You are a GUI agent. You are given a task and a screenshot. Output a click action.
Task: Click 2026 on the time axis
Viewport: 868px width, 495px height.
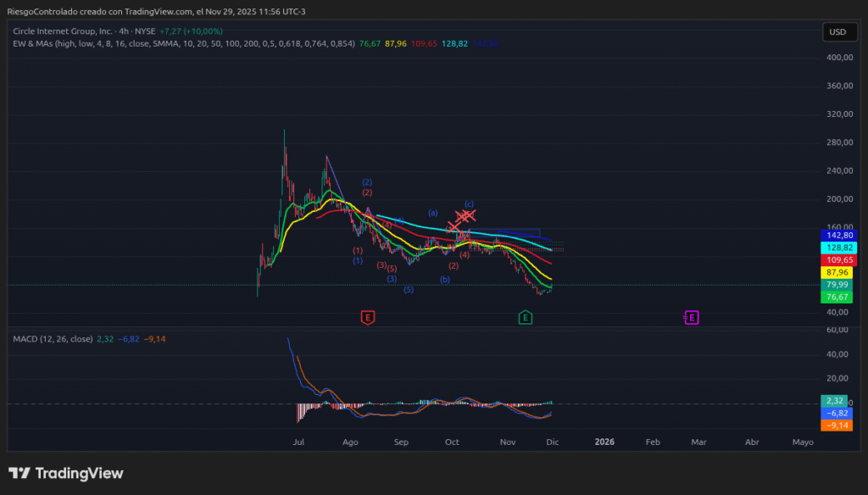[x=604, y=442]
